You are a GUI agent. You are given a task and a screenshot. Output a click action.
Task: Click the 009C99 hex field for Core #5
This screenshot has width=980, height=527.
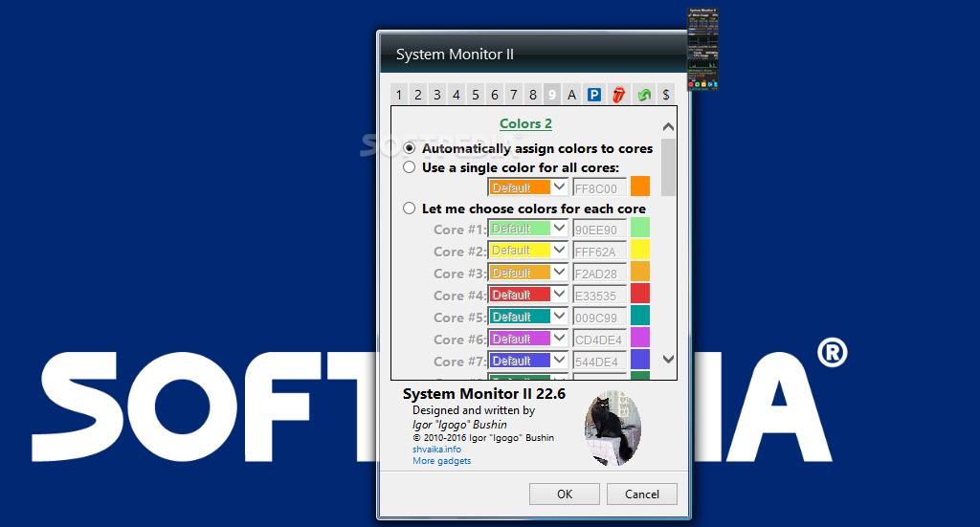click(x=599, y=318)
